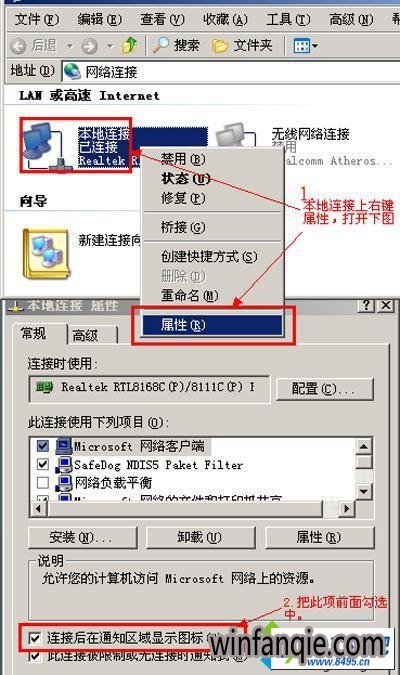The height and width of the screenshot is (675, 400).
Task: Expand the Forward button history dropdown
Action: coord(110,46)
